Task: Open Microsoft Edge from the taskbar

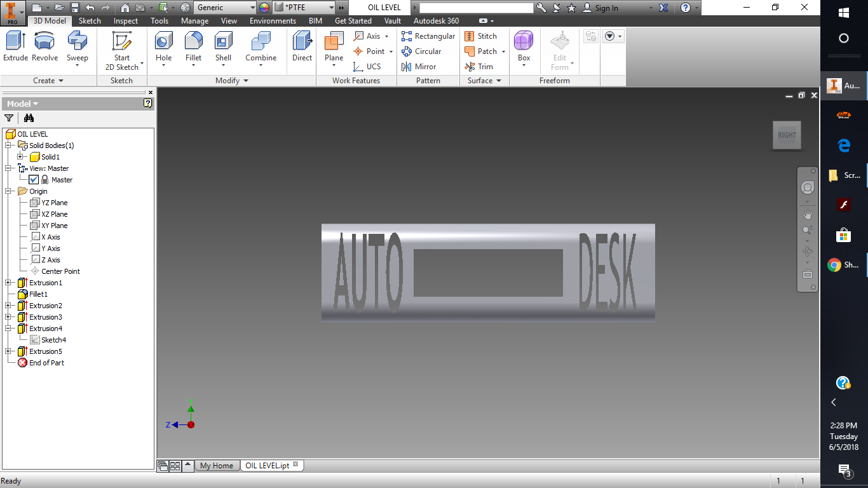Action: [844, 146]
